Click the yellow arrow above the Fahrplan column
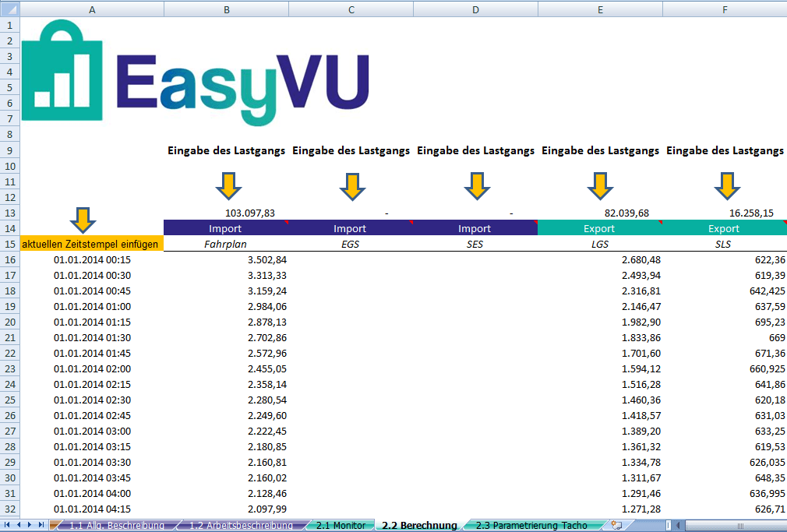Viewport: 787px width, 532px height. click(228, 186)
